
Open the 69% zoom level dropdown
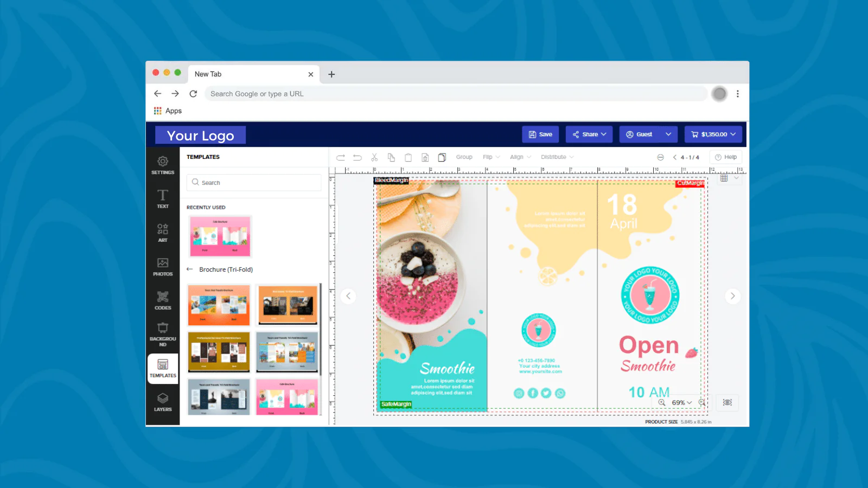(x=681, y=403)
